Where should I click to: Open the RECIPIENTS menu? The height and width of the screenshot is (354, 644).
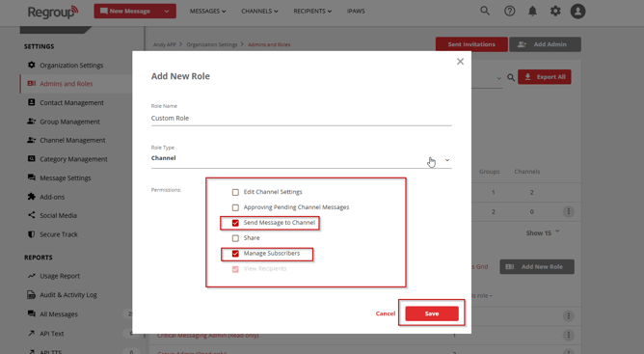312,12
